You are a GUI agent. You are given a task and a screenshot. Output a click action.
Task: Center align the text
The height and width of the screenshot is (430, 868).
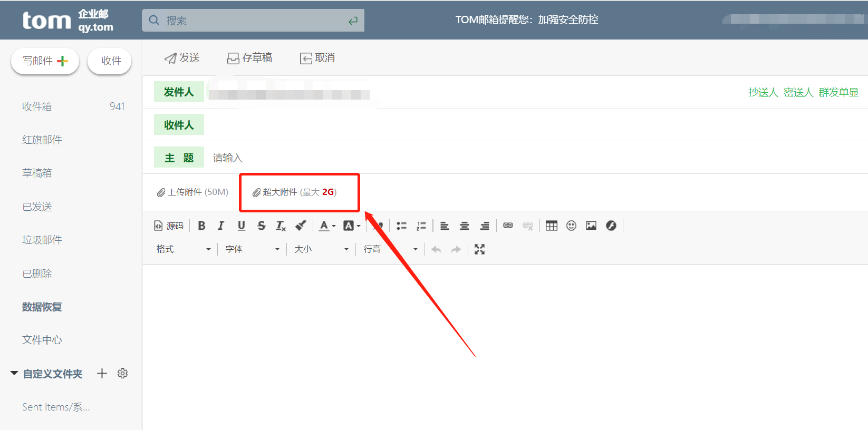pos(465,226)
